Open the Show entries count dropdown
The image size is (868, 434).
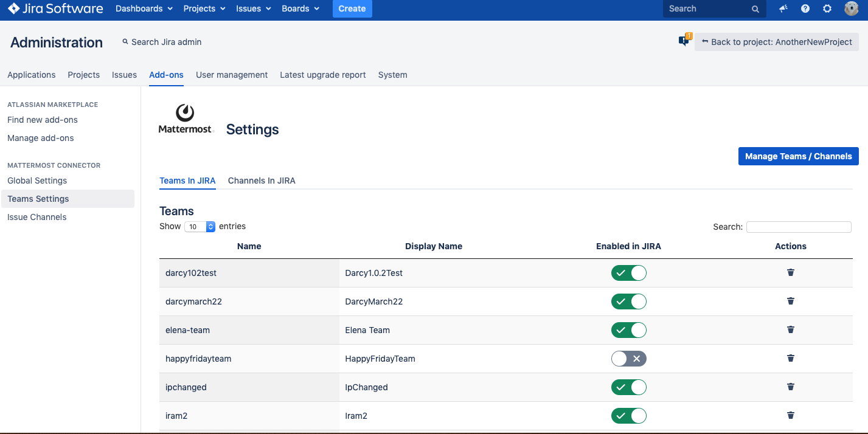[x=200, y=227]
